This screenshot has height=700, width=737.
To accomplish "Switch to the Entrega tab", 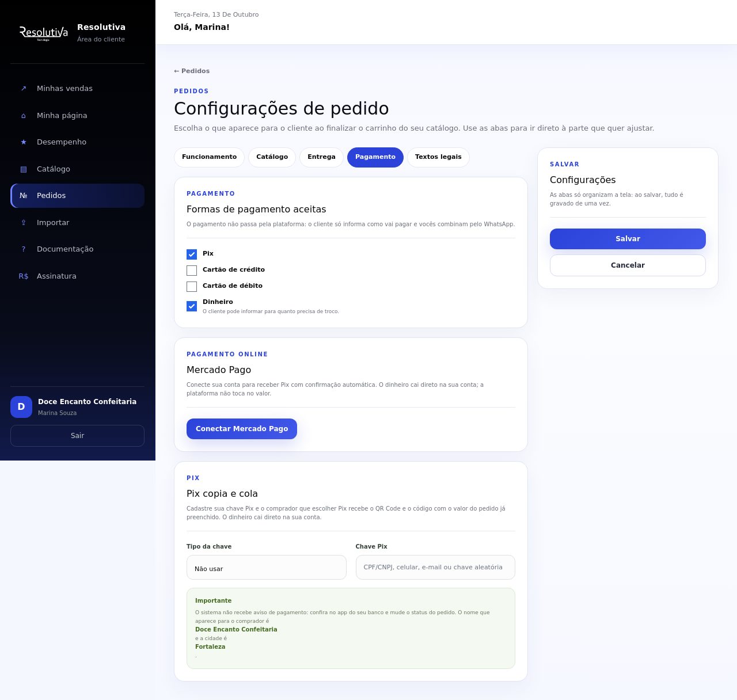I will point(321,157).
